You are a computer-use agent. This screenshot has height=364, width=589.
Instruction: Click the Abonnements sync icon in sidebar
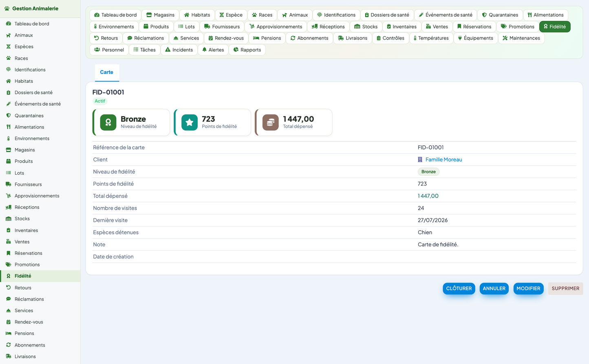click(x=9, y=345)
